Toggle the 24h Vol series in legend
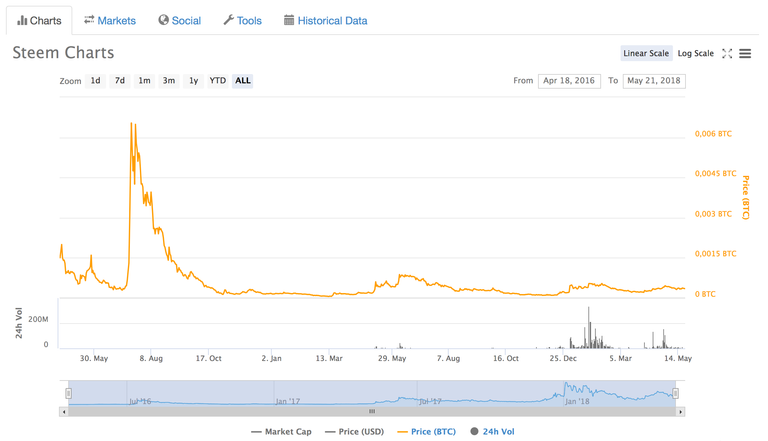 coord(492,432)
